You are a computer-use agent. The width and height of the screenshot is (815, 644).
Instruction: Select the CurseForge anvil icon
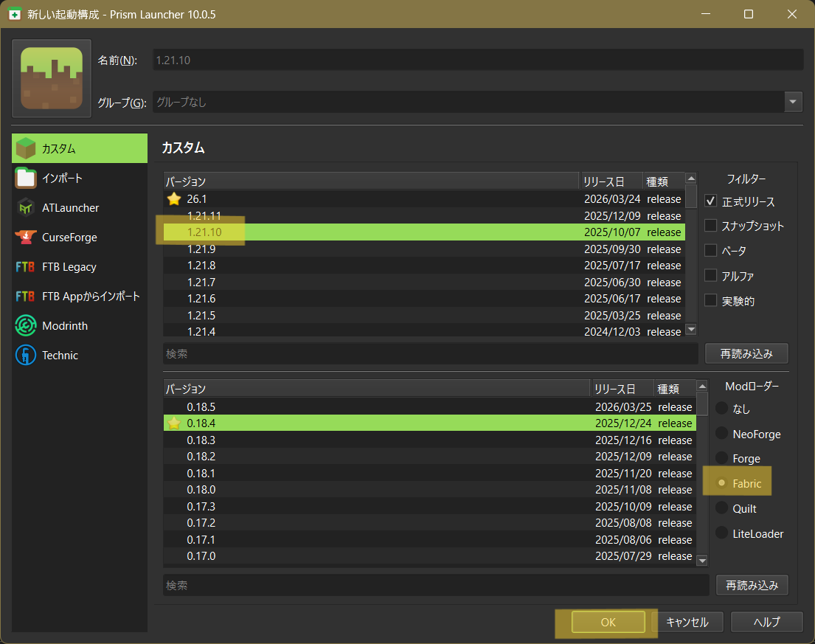pos(26,238)
